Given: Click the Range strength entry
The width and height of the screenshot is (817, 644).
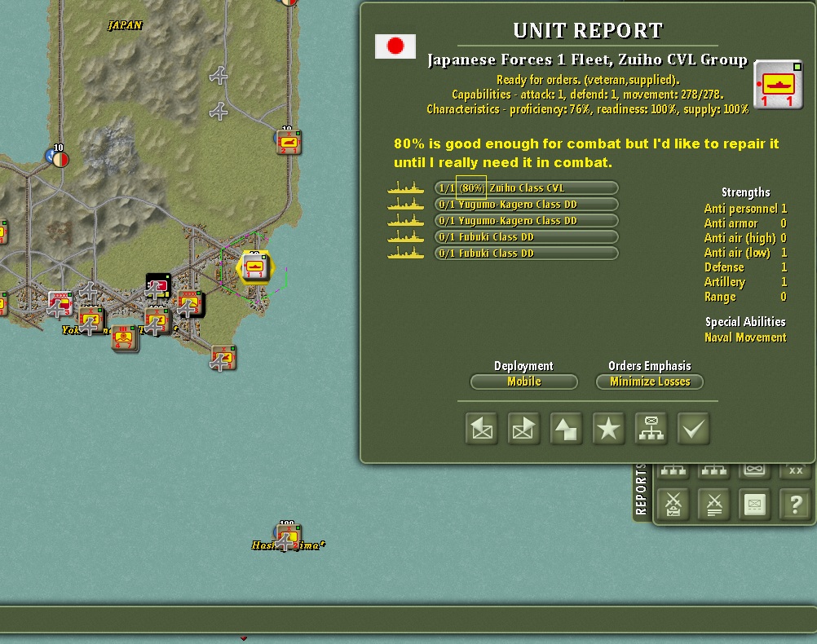Looking at the screenshot, I should [x=745, y=297].
